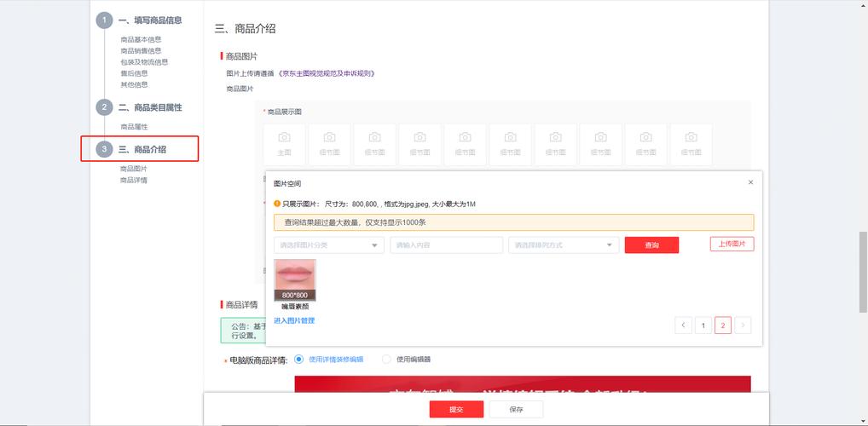Navigate to 包装及物流信息 in sidebar

[x=144, y=62]
